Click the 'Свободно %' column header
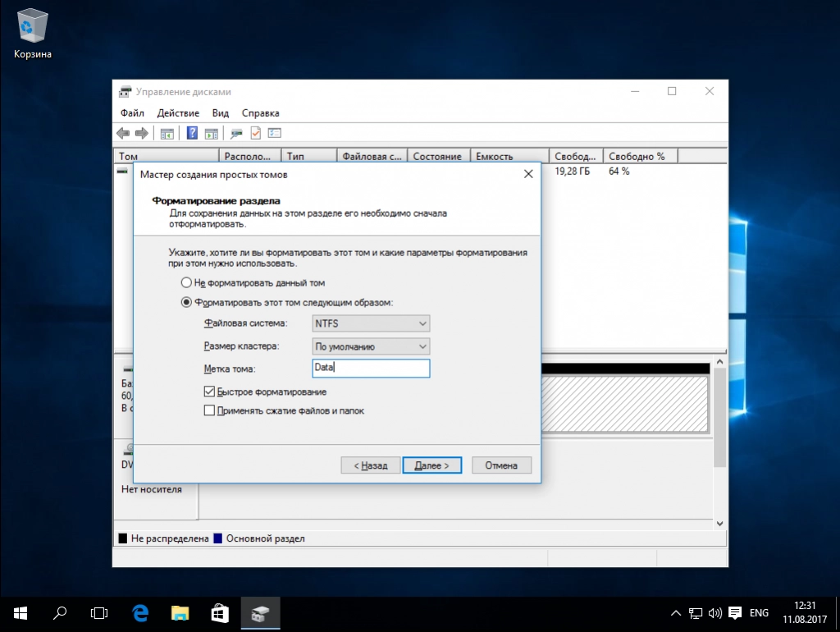840x632 pixels. tap(637, 156)
